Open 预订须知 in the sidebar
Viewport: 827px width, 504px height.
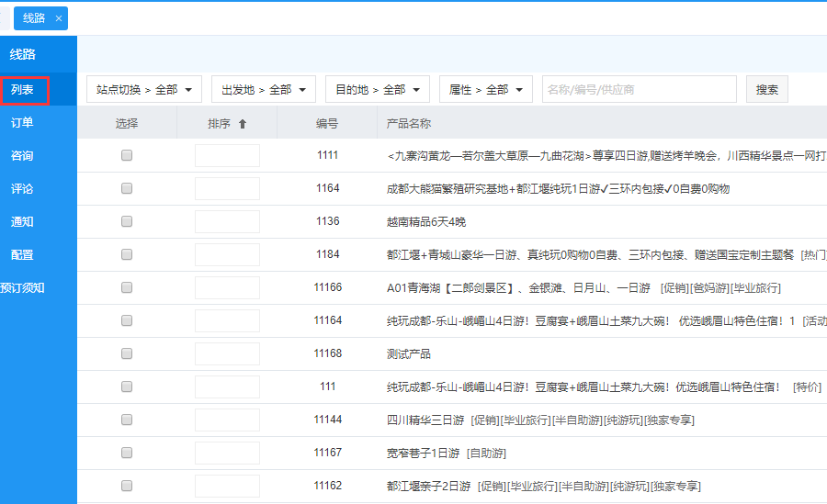tap(23, 288)
